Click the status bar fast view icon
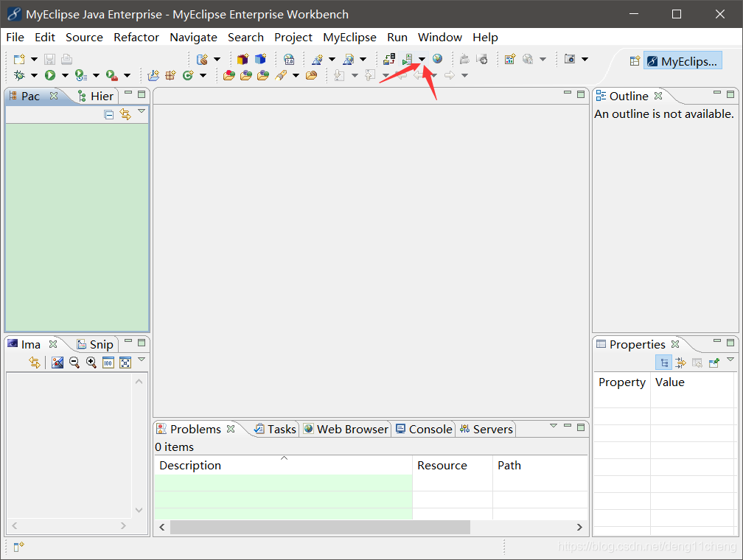The height and width of the screenshot is (560, 743). [x=18, y=547]
